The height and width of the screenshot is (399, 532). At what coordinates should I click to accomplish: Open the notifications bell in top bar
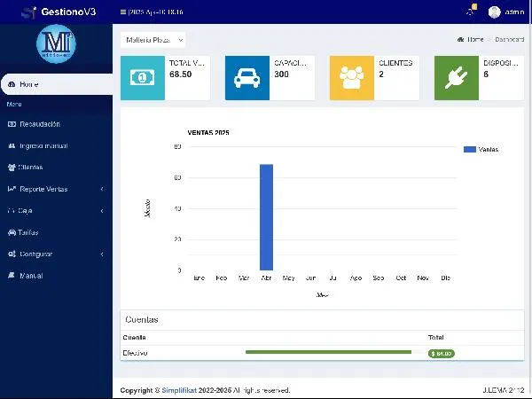click(471, 12)
